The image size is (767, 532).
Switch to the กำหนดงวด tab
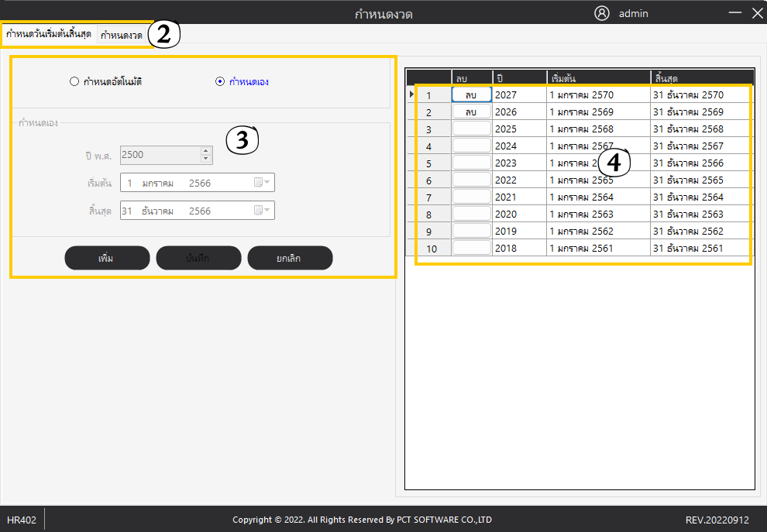[122, 36]
